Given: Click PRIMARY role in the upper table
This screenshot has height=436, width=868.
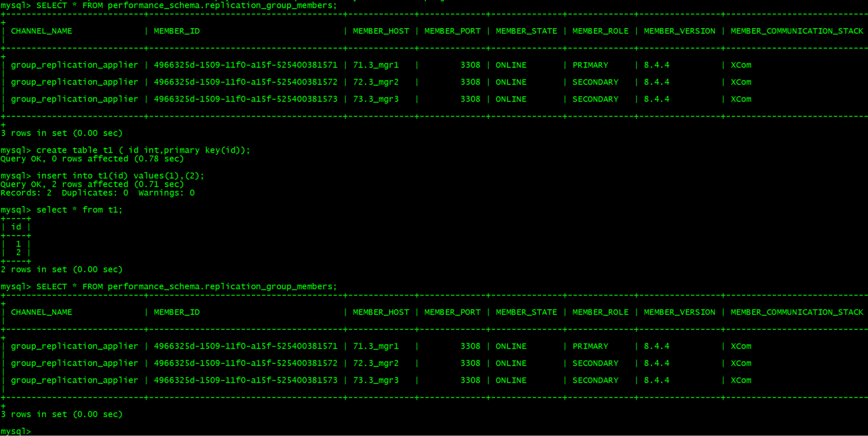Looking at the screenshot, I should click(590, 65).
